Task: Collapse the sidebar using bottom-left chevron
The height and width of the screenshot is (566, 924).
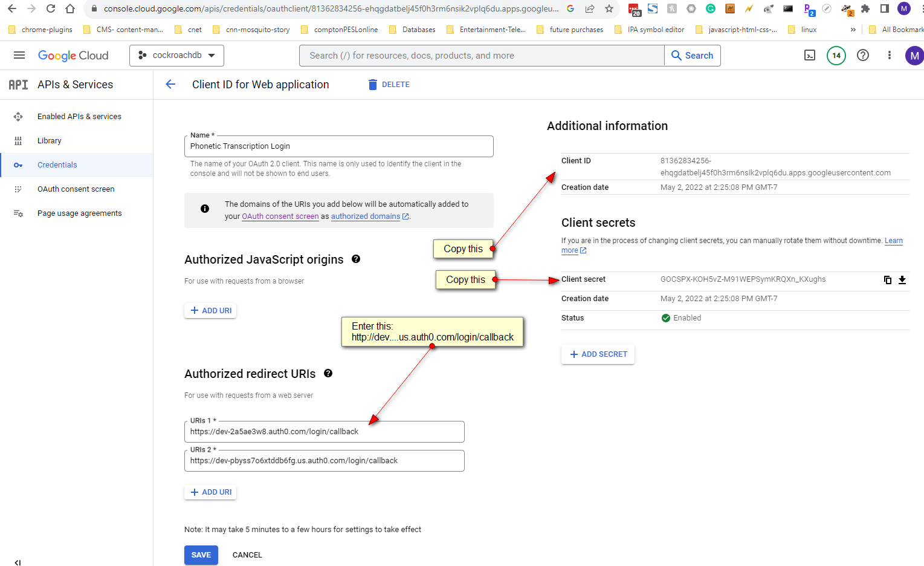Action: point(18,562)
